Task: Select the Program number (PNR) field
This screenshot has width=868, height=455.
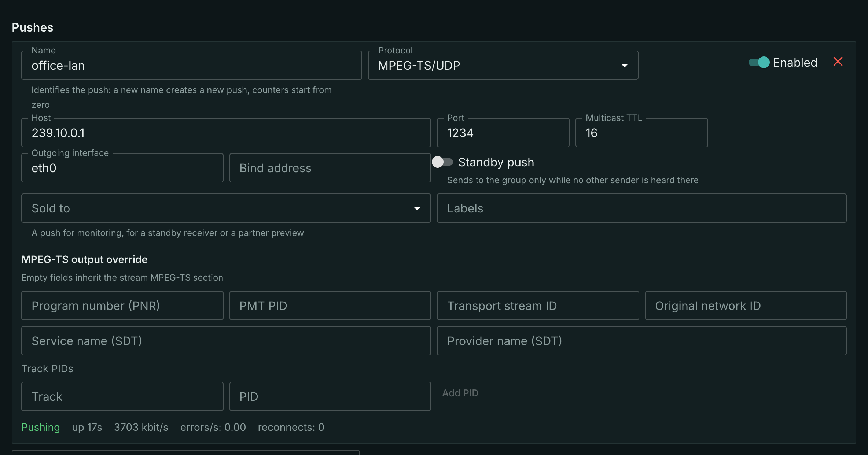Action: click(x=122, y=306)
